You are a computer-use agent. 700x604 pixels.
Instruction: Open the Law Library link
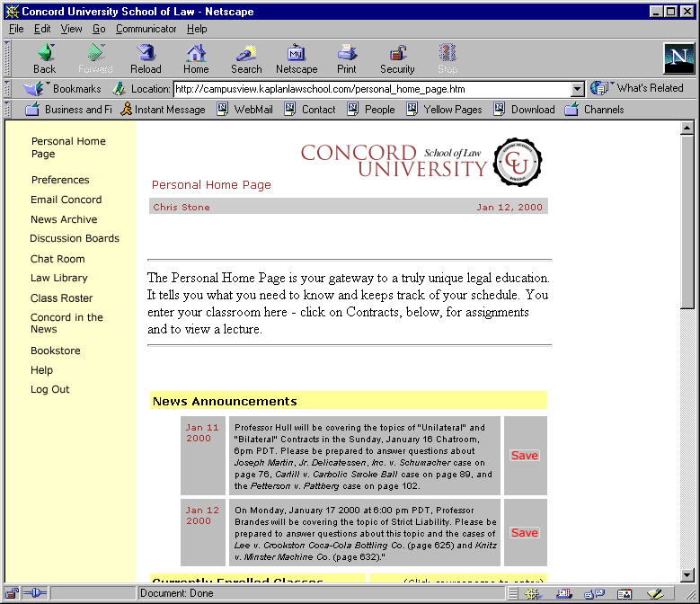coord(59,278)
